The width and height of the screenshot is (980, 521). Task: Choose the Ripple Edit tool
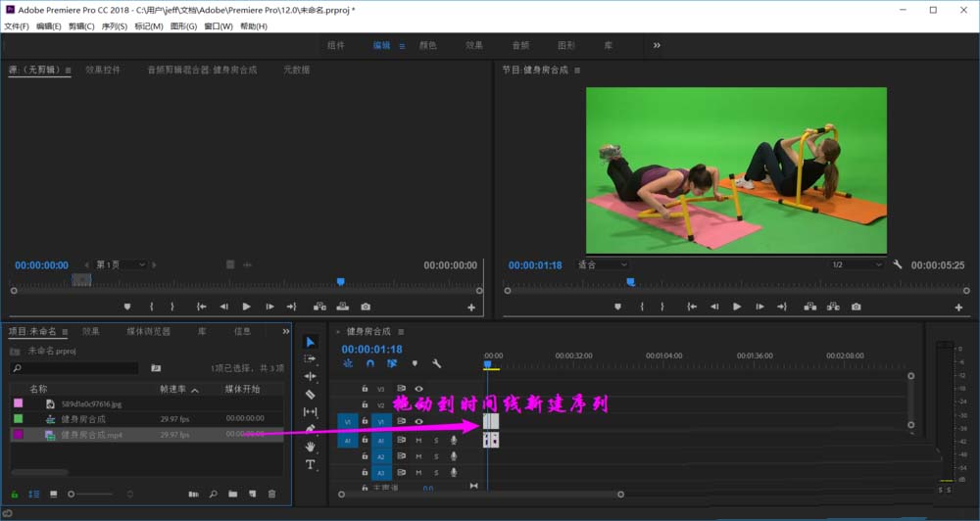311,376
